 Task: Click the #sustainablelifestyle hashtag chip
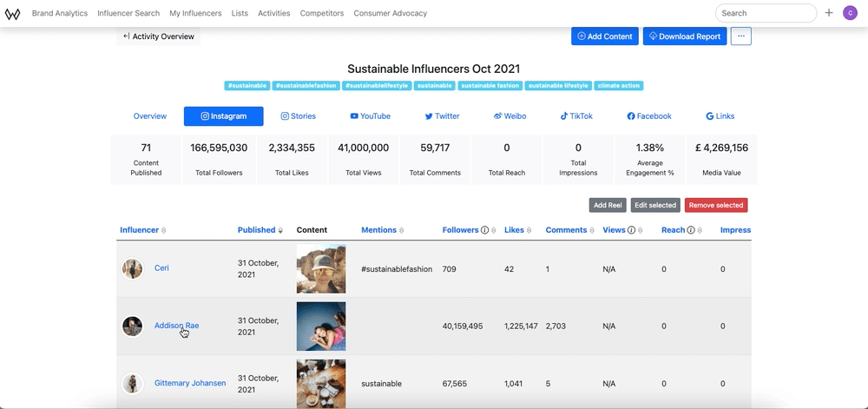[377, 86]
